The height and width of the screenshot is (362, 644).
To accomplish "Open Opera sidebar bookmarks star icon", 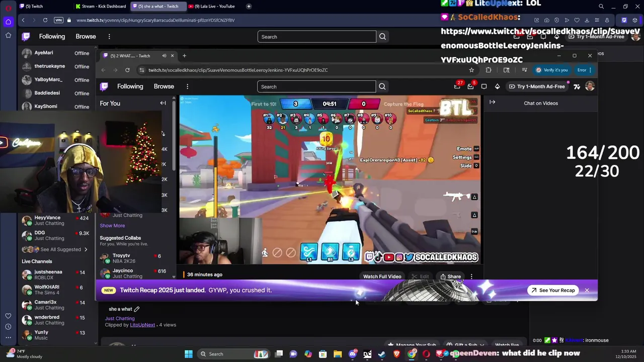I will (x=8, y=35).
